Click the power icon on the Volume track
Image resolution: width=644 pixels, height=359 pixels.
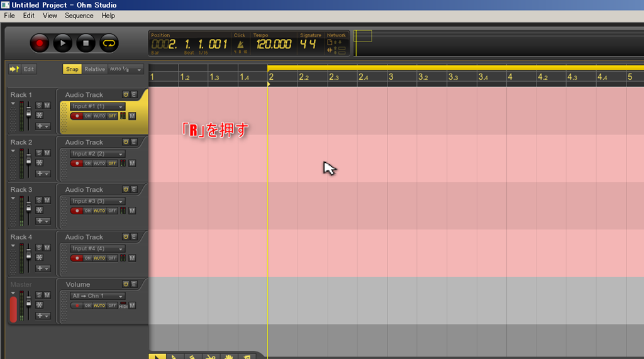[x=126, y=284]
